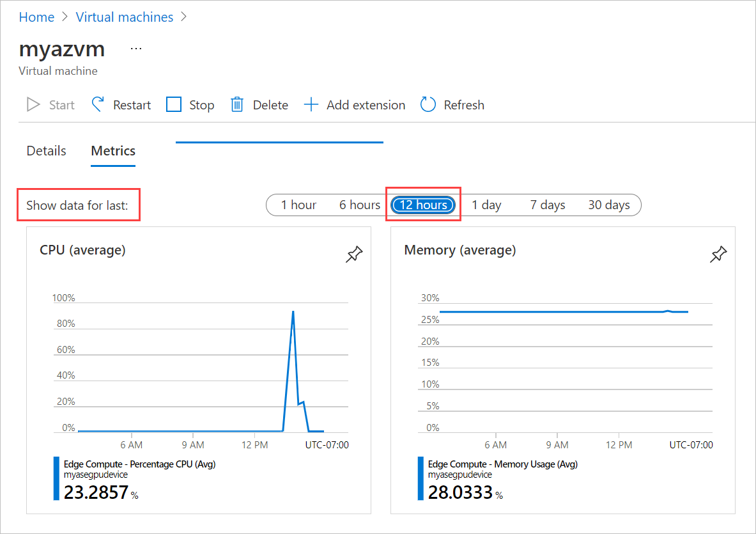This screenshot has height=534, width=756.
Task: Click the CPU (average) chart title
Action: coord(82,250)
